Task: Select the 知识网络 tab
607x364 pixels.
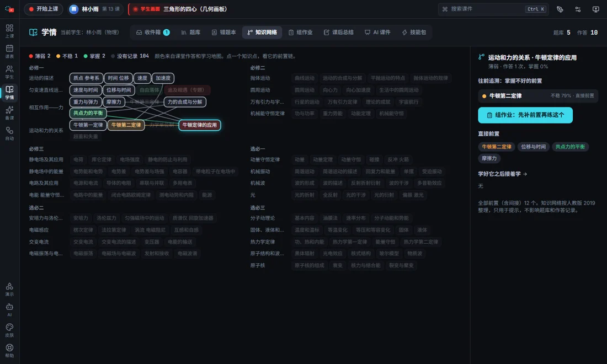Action: pyautogui.click(x=262, y=33)
